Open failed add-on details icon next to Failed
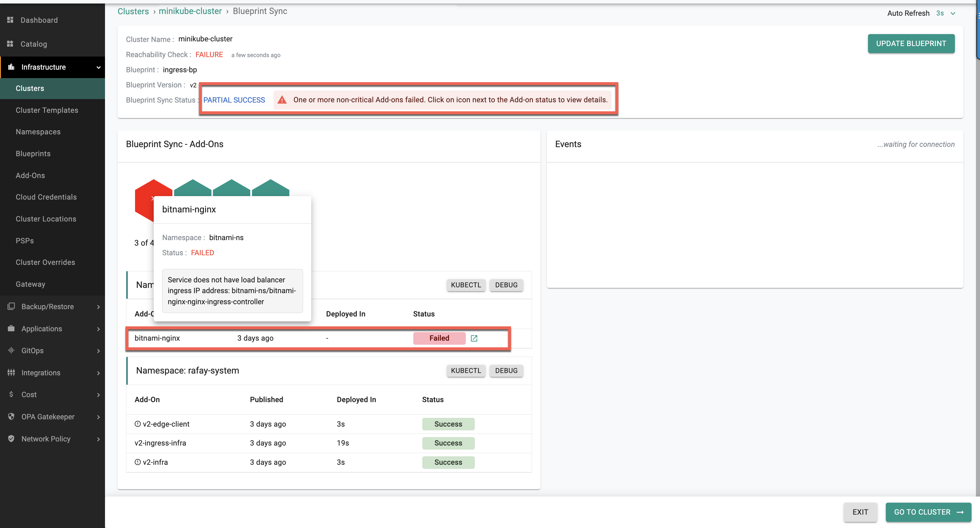Viewport: 980px width, 528px height. 474,338
